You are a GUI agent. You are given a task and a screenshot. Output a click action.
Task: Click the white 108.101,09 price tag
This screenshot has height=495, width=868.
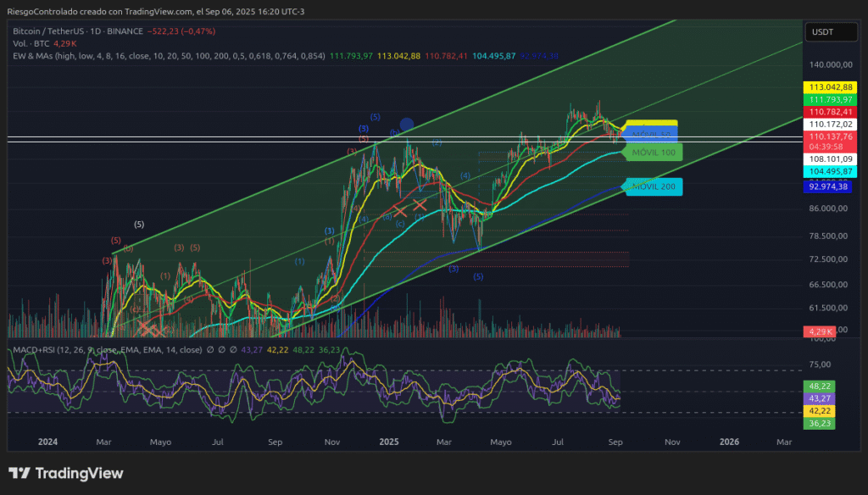(830, 159)
